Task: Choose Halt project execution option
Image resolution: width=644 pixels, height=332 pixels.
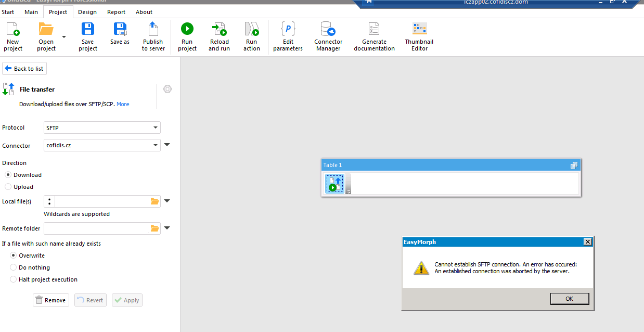Action: click(14, 279)
